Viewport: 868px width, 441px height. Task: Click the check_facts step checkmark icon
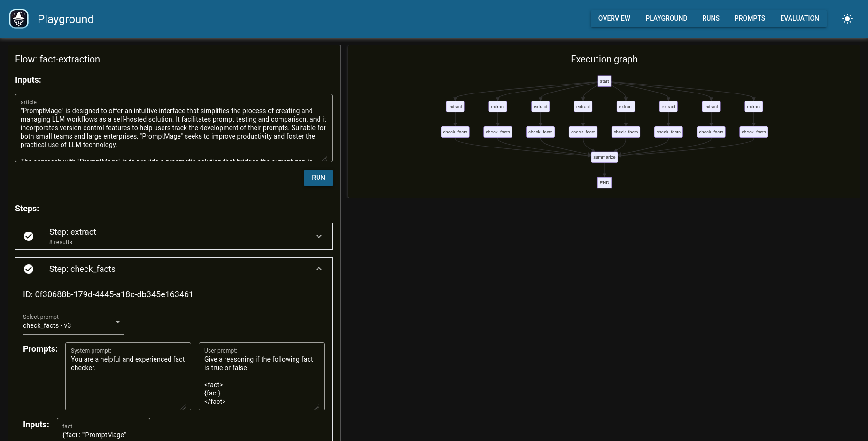tap(29, 269)
